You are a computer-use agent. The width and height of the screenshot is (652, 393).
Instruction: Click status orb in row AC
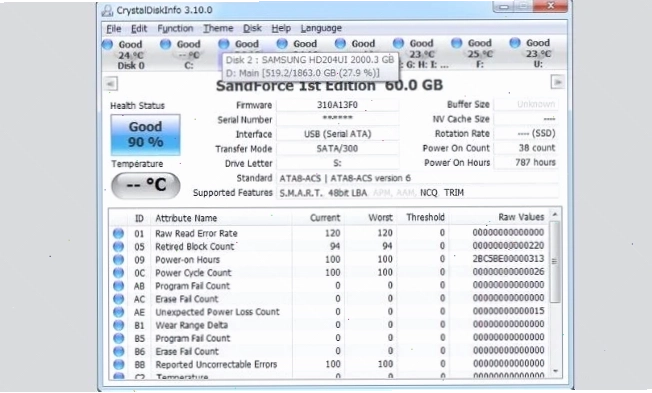pos(119,299)
